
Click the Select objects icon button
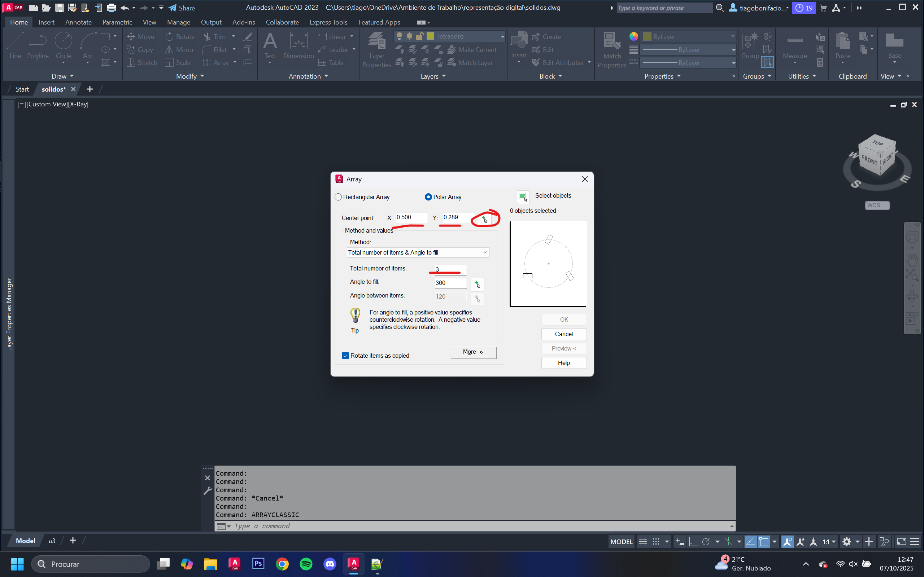pos(523,197)
